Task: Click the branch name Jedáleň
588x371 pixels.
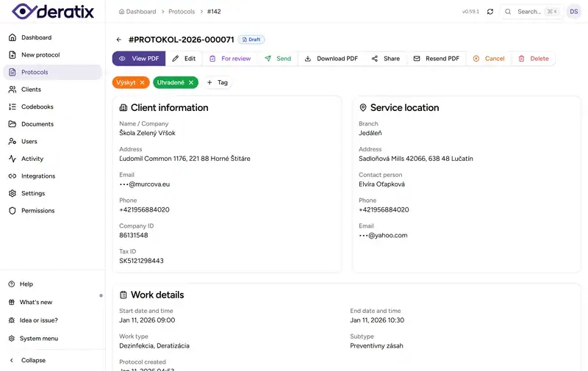Action: coord(370,133)
